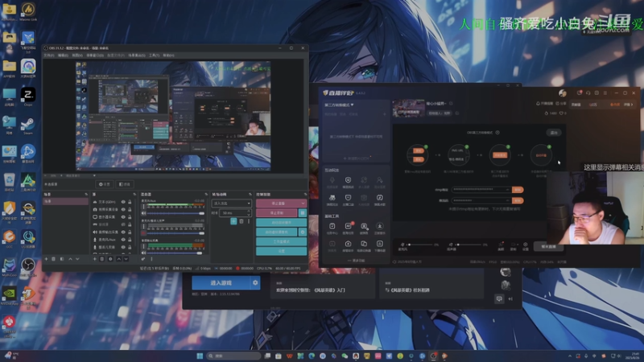Image resolution: width=644 pixels, height=362 pixels.
Task: Pop out the OBS audio mixer dock
Action: [206, 194]
